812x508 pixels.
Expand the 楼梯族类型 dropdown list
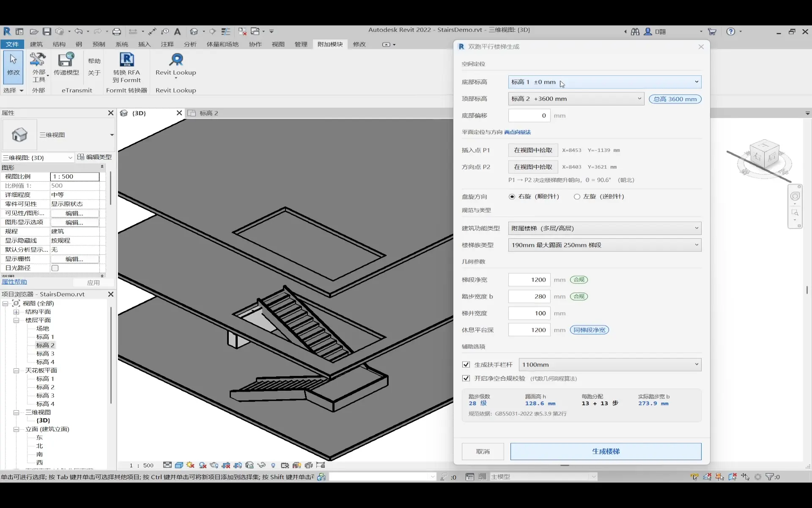604,245
